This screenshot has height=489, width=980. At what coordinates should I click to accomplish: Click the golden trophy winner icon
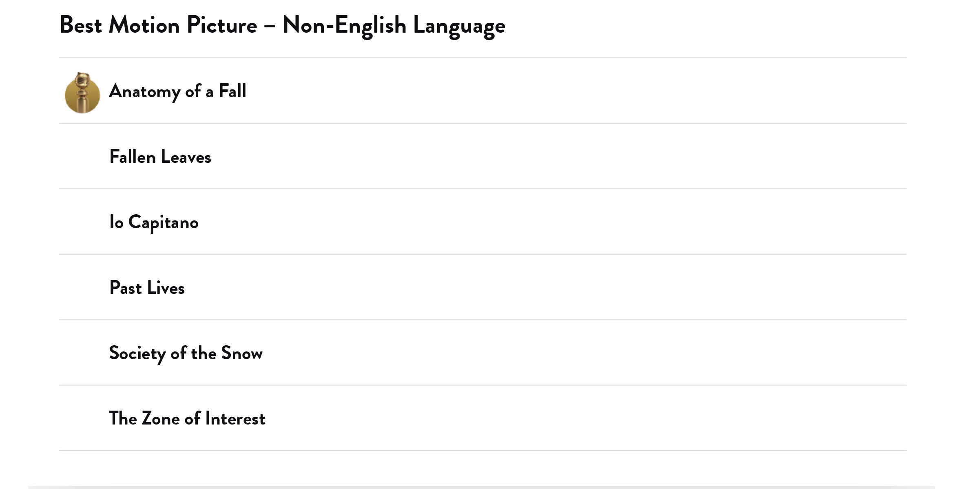click(82, 93)
